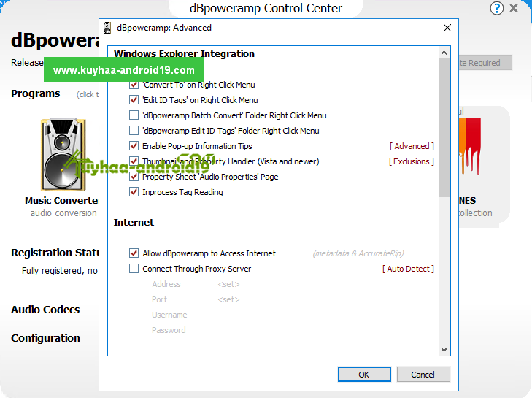Set the proxy Address <set> value

(228, 284)
